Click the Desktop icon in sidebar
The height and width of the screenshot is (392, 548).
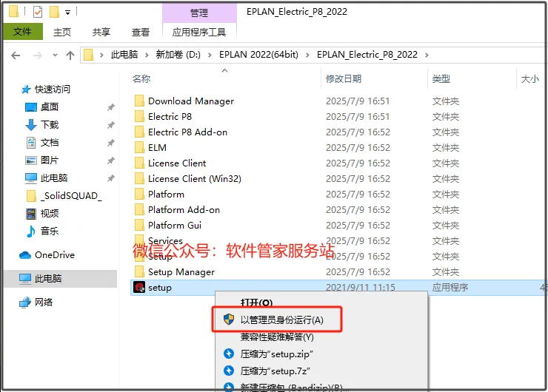tap(31, 107)
